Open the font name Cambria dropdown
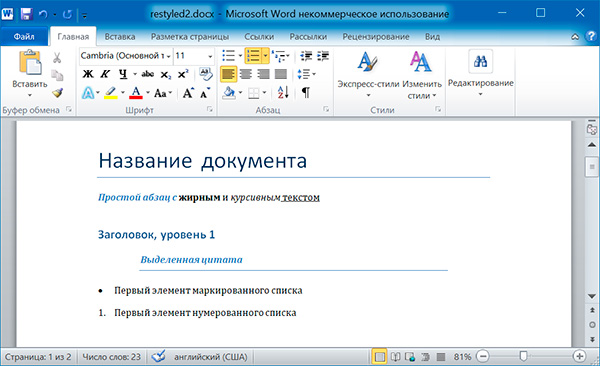Viewport: 600px width, 366px height. [x=168, y=57]
